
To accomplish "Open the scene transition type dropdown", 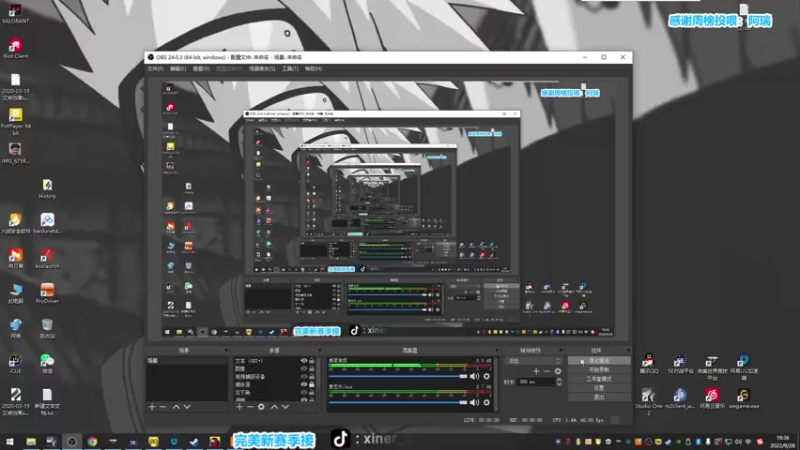I will tap(533, 361).
